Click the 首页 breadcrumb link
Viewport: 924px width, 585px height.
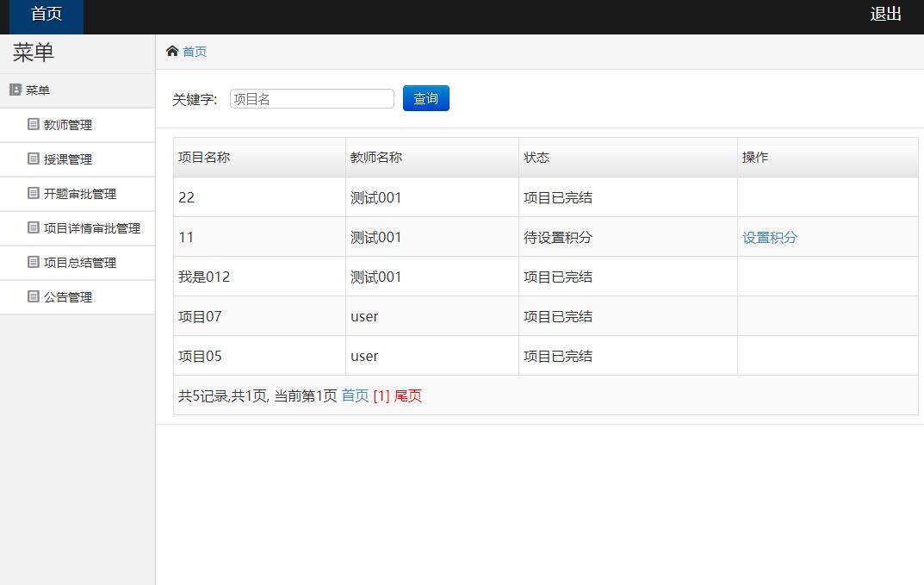click(x=194, y=52)
